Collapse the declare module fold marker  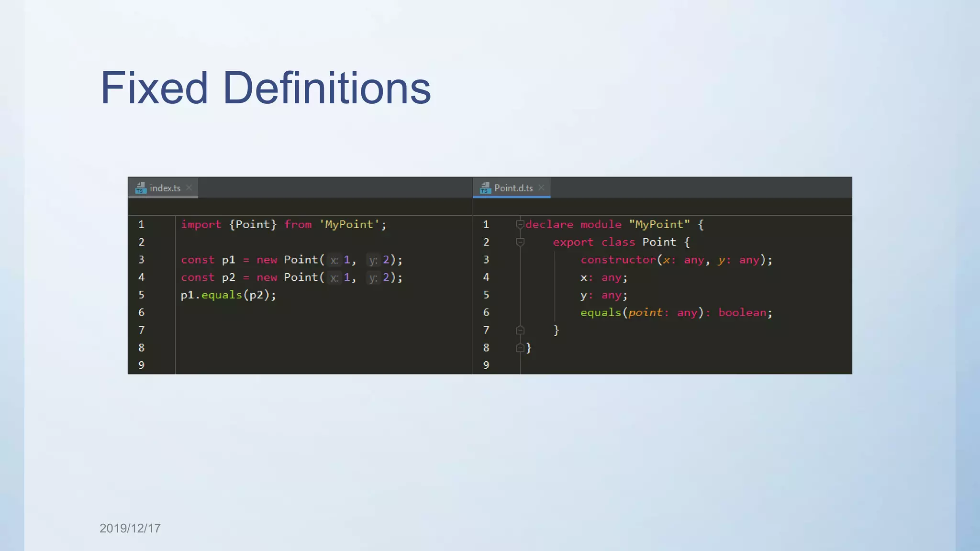pyautogui.click(x=520, y=224)
